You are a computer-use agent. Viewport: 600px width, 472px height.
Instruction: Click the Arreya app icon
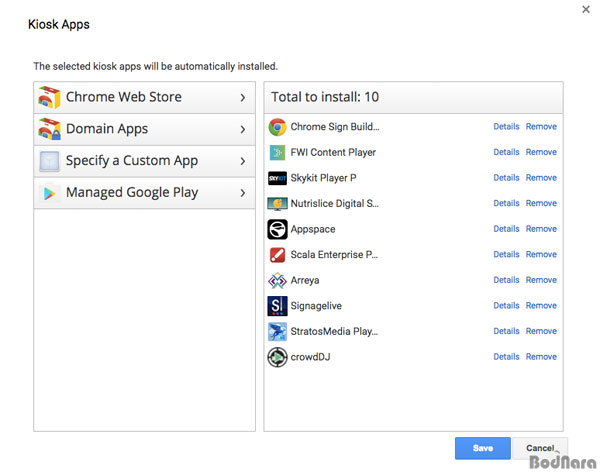277,281
